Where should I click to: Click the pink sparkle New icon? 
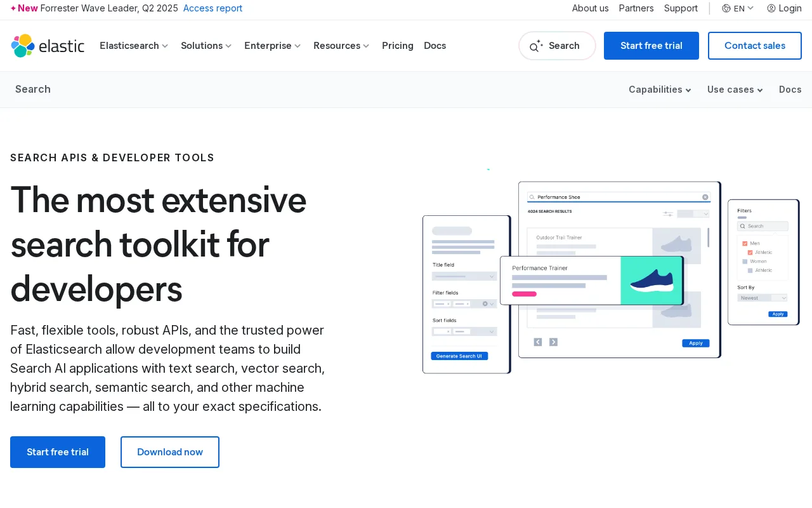13,8
